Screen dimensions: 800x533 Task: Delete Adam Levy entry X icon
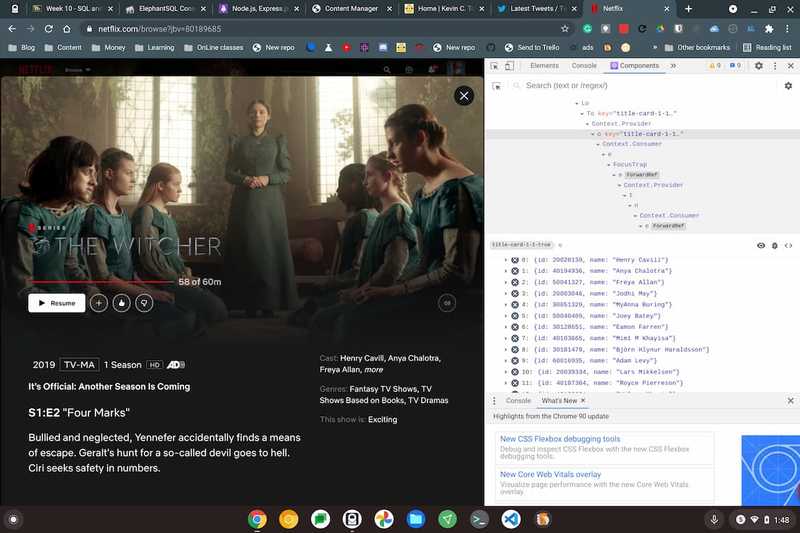pyautogui.click(x=515, y=361)
